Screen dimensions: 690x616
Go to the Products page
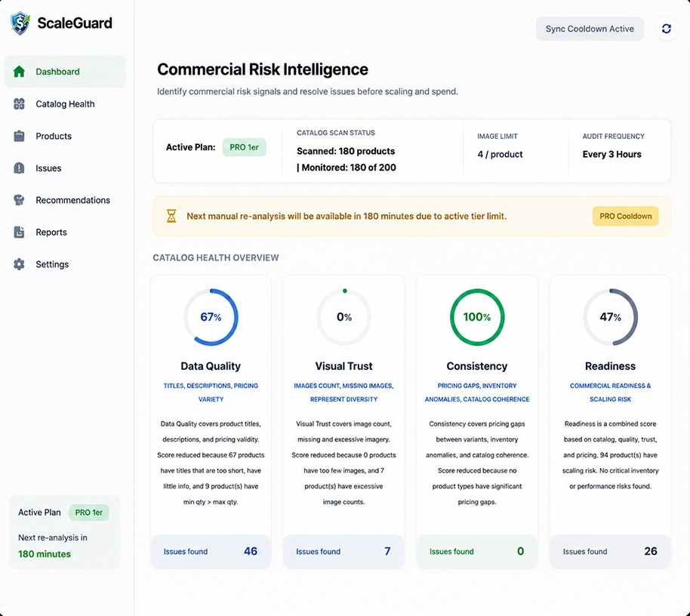[x=65, y=136]
